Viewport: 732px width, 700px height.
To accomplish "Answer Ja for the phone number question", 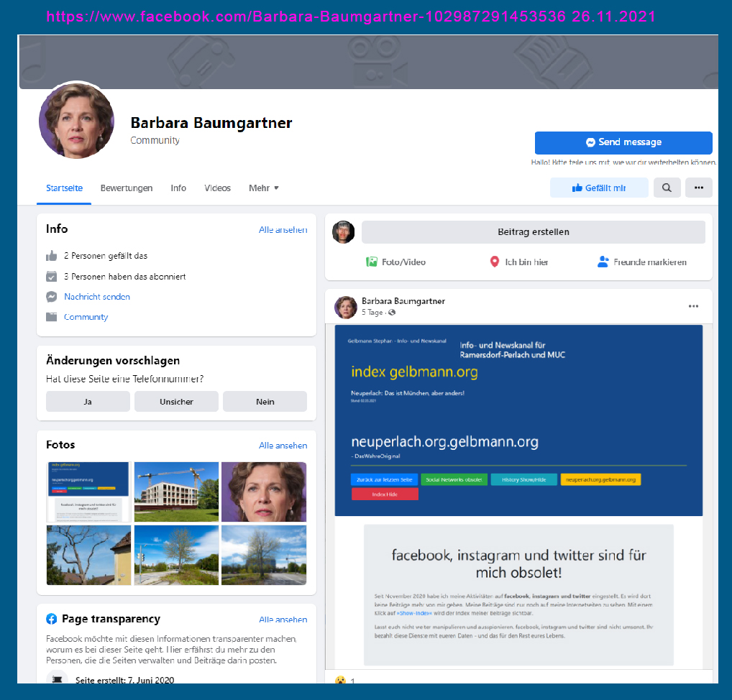I will (88, 401).
